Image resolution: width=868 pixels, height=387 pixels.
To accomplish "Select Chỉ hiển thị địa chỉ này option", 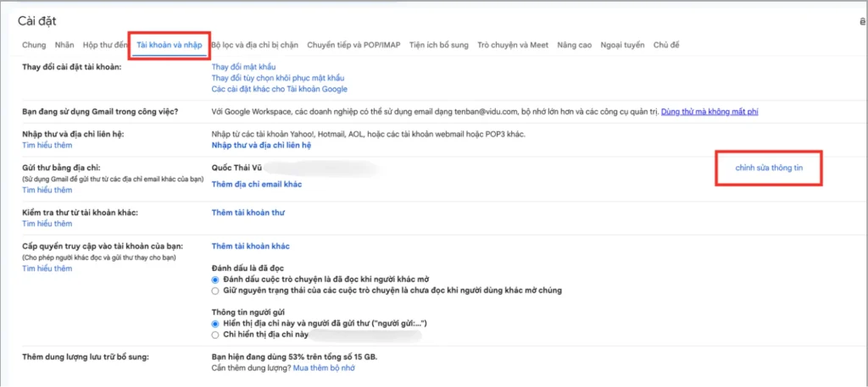I will (x=215, y=335).
